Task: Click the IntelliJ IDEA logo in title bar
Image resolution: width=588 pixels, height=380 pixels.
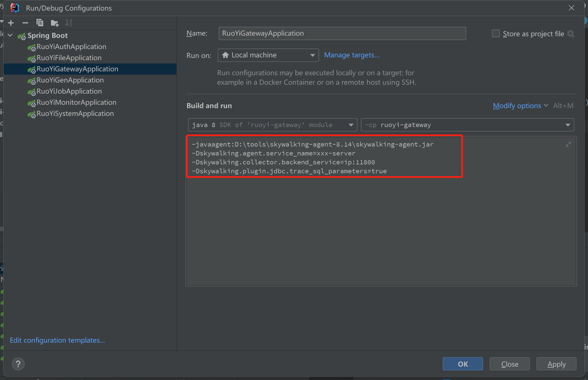Action: point(14,8)
